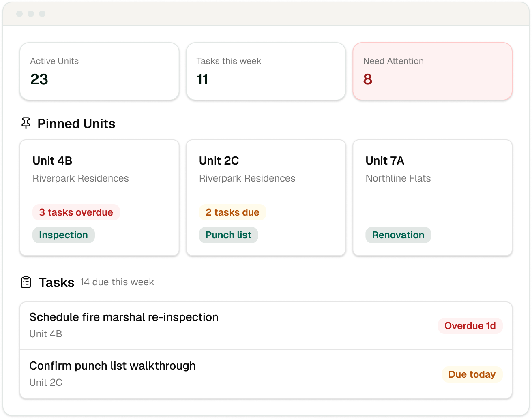Click the 14 due this week label
This screenshot has width=532, height=419.
117,282
